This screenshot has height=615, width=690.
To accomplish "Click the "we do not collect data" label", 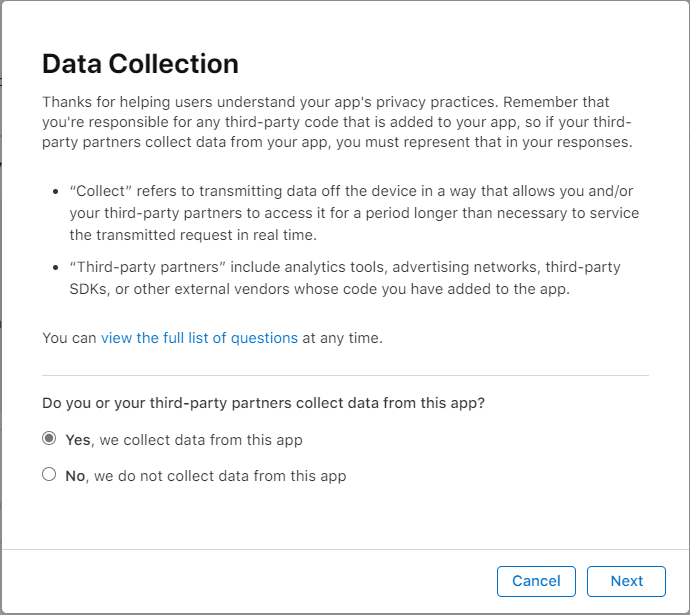I will (x=218, y=476).
